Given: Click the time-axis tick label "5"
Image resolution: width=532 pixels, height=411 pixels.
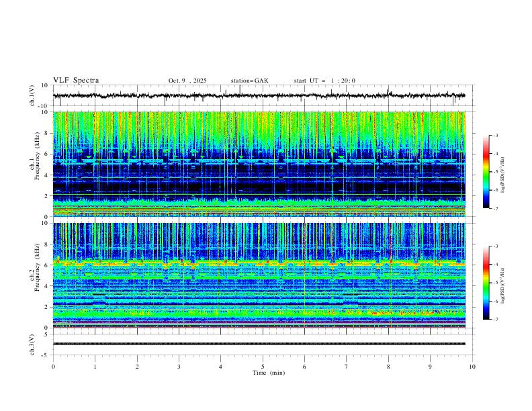Looking at the screenshot, I should (263, 367).
